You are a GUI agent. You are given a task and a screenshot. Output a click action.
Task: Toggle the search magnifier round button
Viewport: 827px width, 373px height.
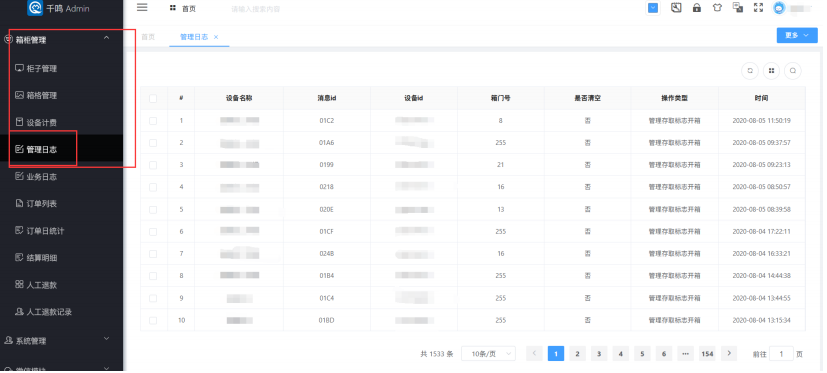tap(793, 71)
